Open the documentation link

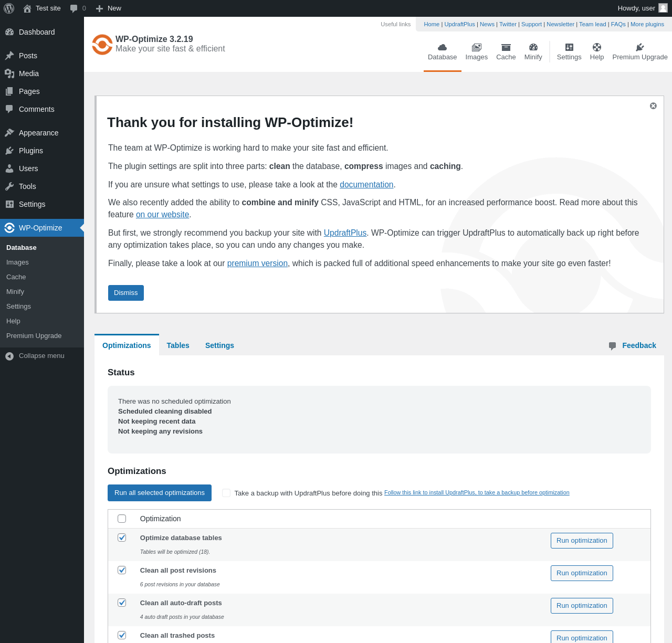pos(366,185)
